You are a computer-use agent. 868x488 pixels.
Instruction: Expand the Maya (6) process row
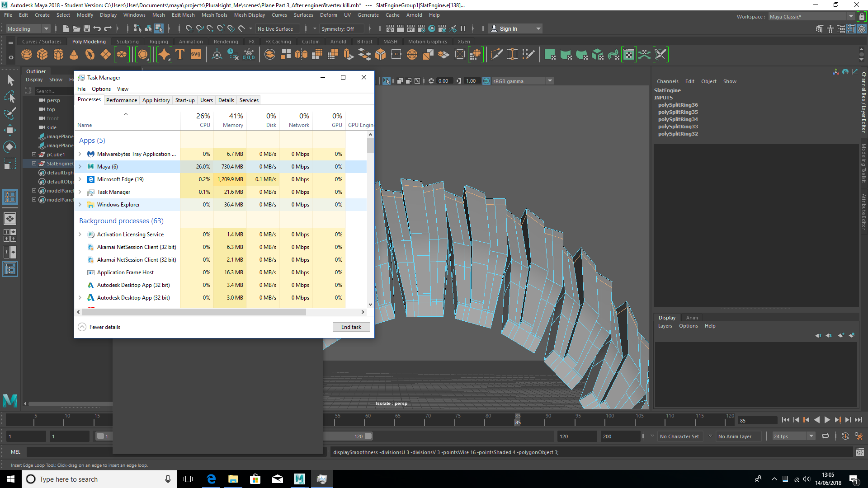tap(80, 166)
